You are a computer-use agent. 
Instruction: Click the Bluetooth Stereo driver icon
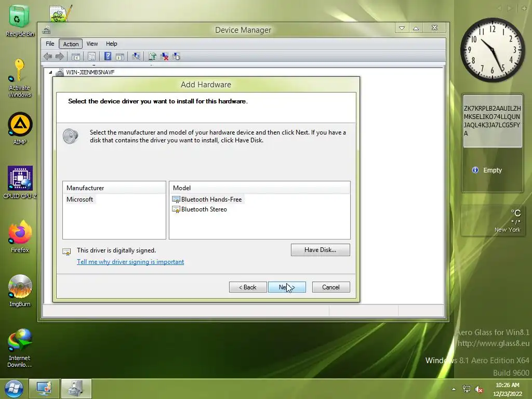(x=176, y=209)
